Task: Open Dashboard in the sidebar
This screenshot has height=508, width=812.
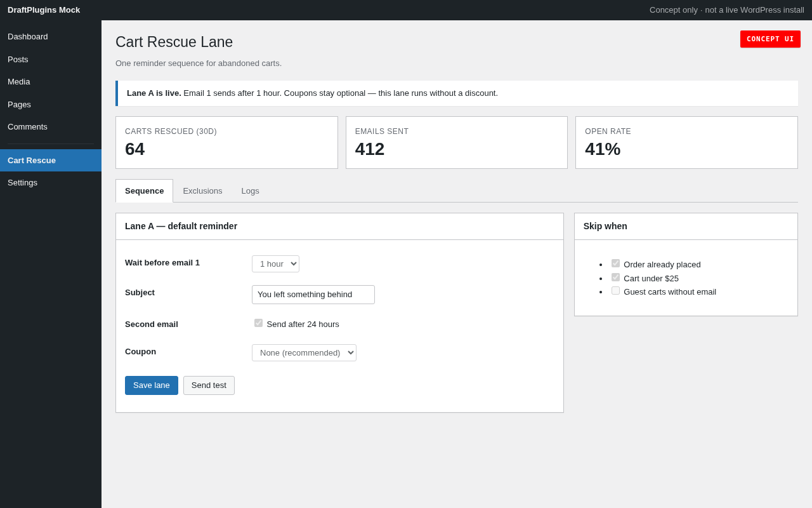Action: (x=51, y=37)
